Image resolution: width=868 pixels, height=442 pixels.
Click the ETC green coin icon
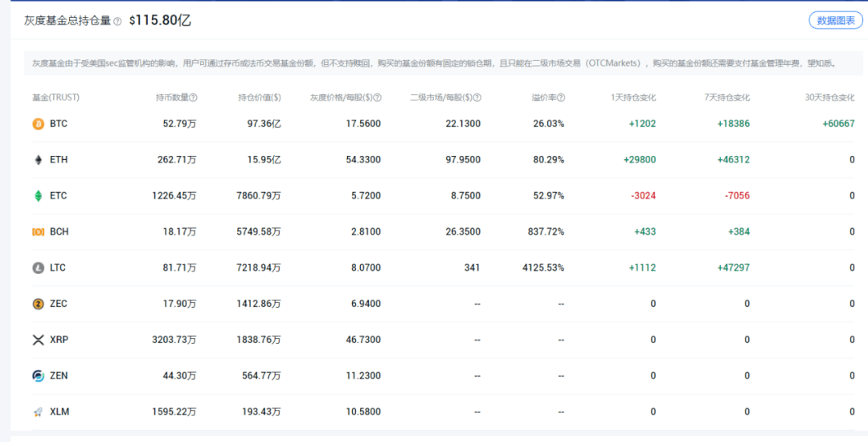[39, 196]
